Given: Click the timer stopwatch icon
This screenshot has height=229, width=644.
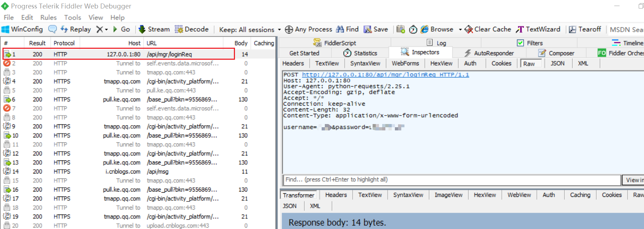Looking at the screenshot, I should point(413,29).
